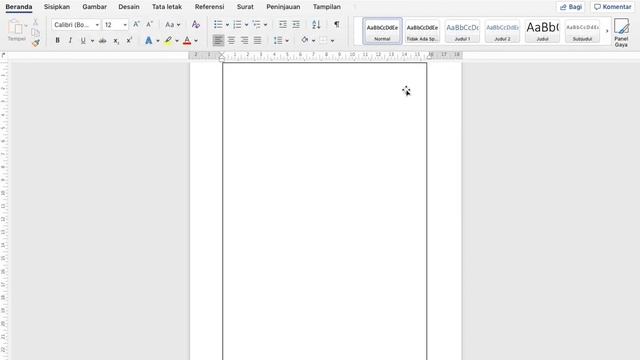
Task: Click the Sort A-Z icon
Action: (x=316, y=24)
